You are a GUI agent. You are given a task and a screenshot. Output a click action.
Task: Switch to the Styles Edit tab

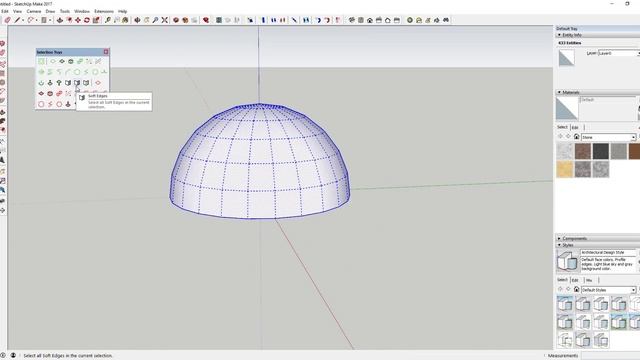575,280
